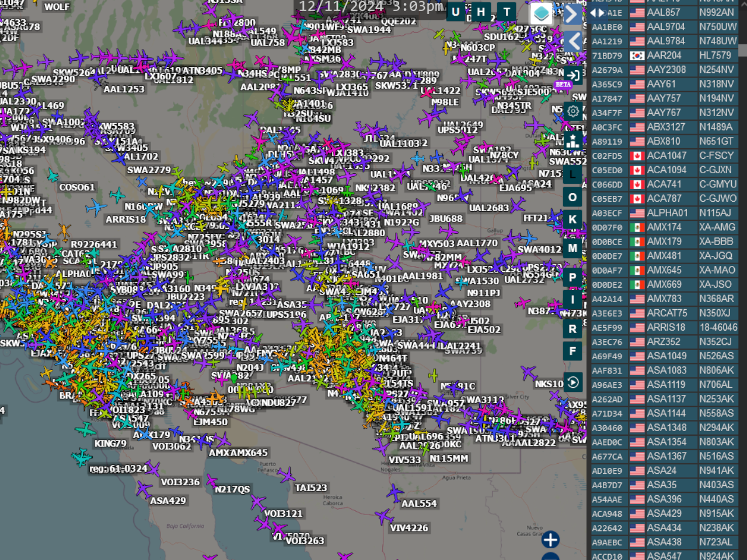Click the VIV4226 label on the map
This screenshot has width=747, height=560.
[409, 528]
